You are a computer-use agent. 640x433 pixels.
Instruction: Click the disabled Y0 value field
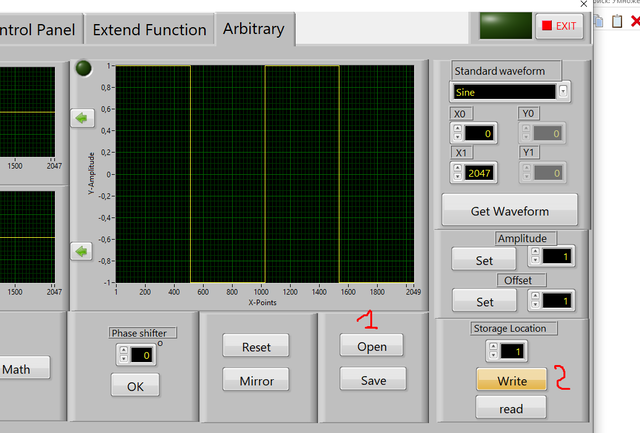pos(548,133)
